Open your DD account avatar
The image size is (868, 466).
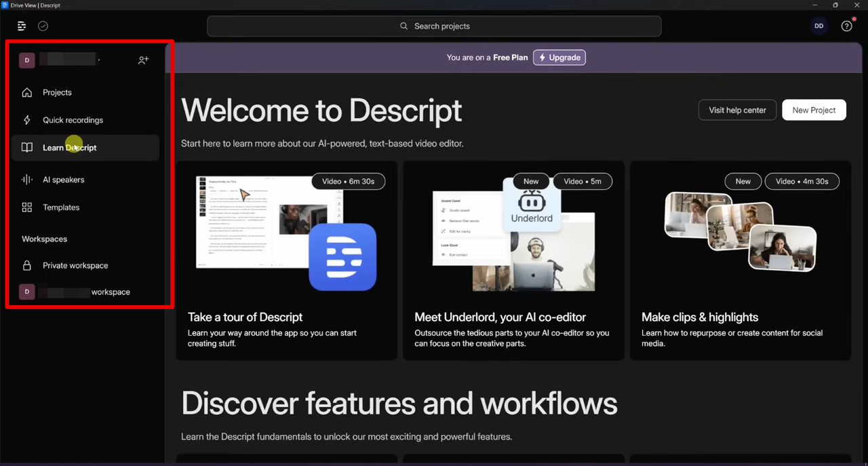818,26
